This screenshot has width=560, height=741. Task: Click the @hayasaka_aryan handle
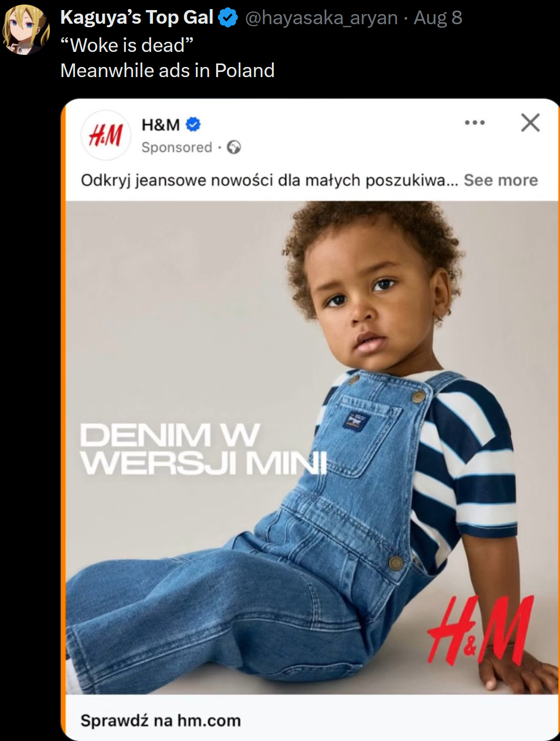pos(321,18)
